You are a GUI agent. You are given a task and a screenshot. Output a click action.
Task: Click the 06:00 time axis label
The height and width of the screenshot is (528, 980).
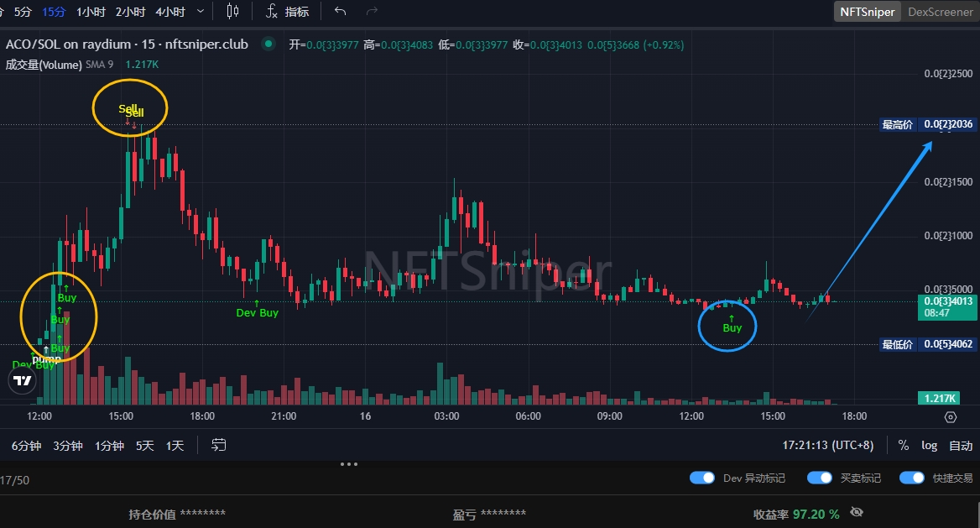click(528, 416)
